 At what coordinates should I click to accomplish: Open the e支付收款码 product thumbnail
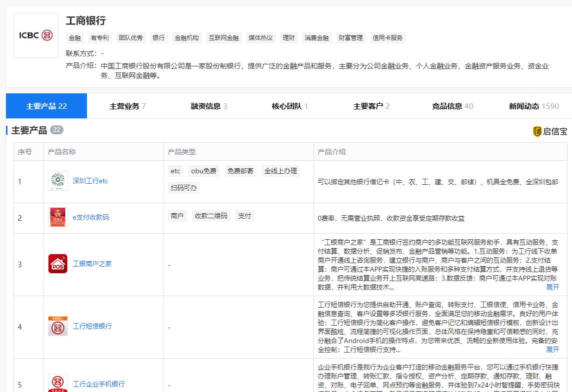click(58, 217)
